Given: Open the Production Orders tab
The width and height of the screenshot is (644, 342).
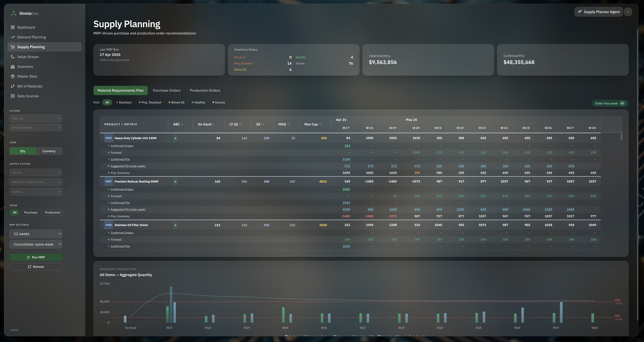Looking at the screenshot, I should pyautogui.click(x=205, y=90).
